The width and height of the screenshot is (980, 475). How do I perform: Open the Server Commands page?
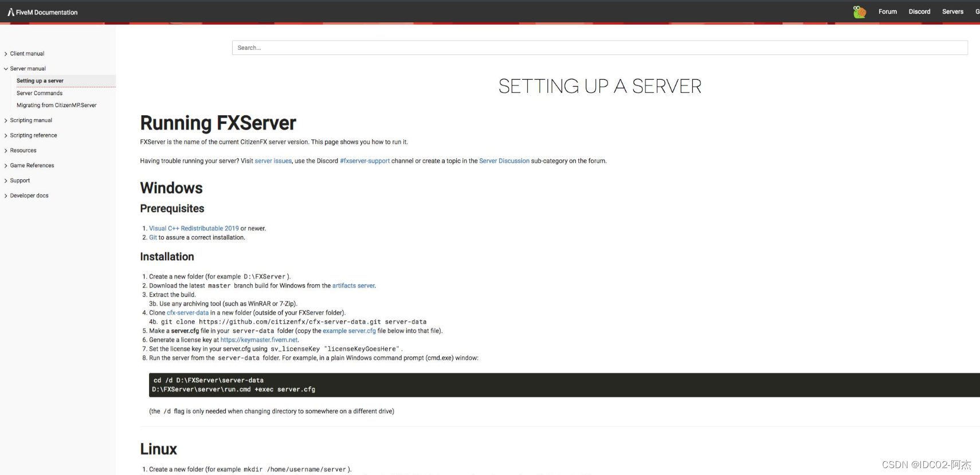[40, 93]
